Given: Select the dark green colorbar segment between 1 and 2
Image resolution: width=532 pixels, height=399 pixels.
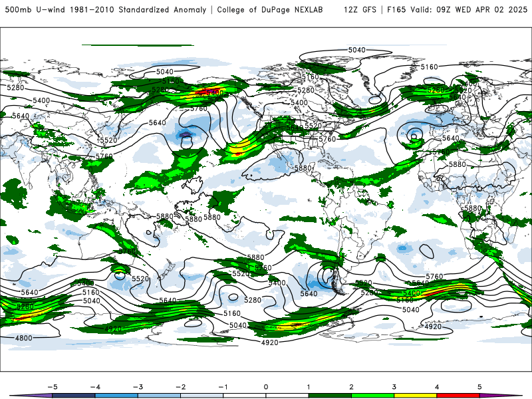Looking at the screenshot, I should click(330, 396).
